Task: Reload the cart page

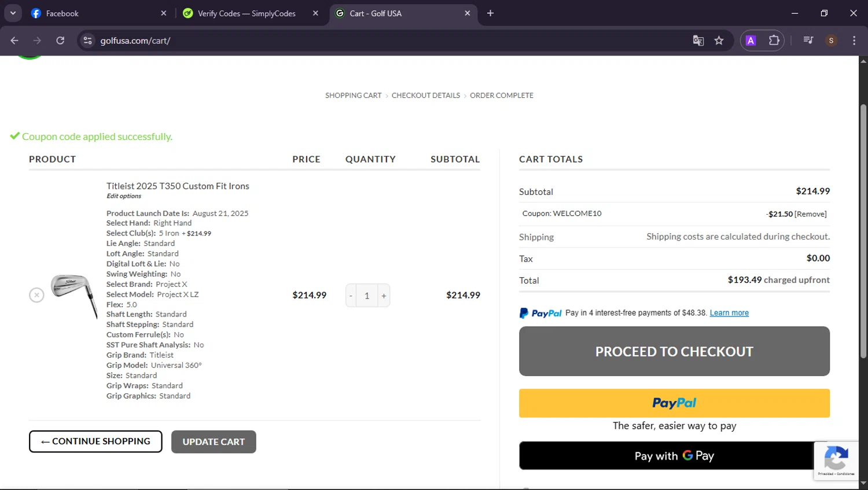Action: (60, 40)
